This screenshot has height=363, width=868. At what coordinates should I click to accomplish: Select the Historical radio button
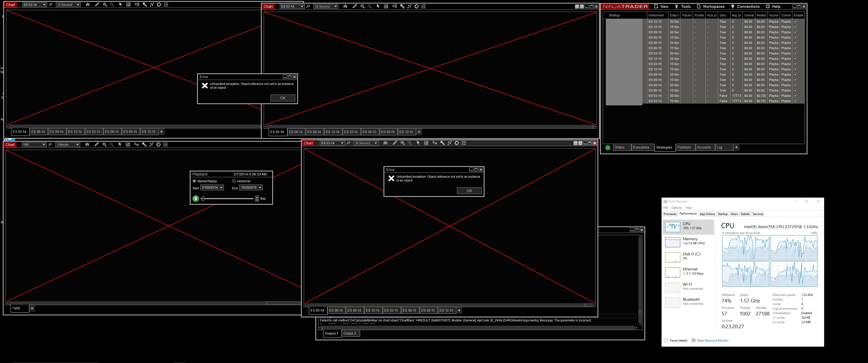[x=234, y=181]
